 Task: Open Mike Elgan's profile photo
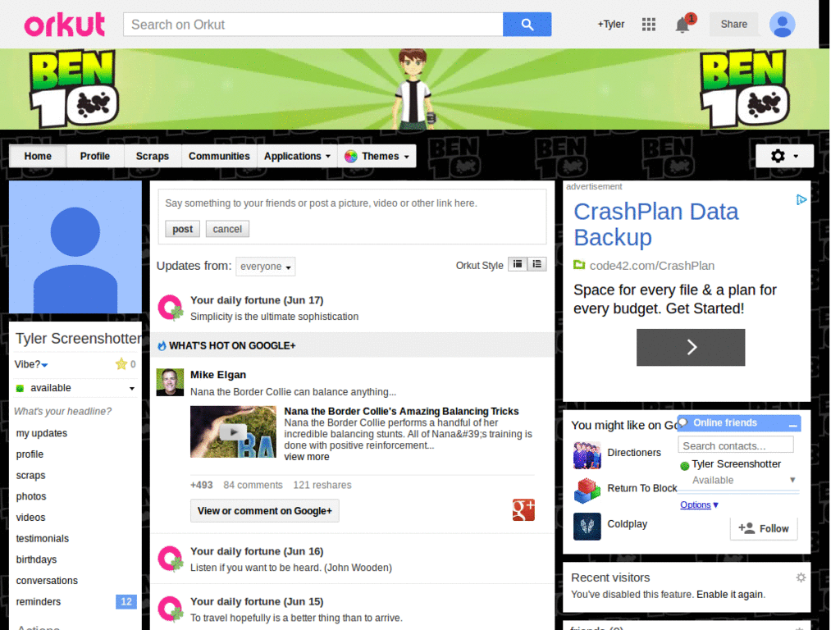click(170, 382)
